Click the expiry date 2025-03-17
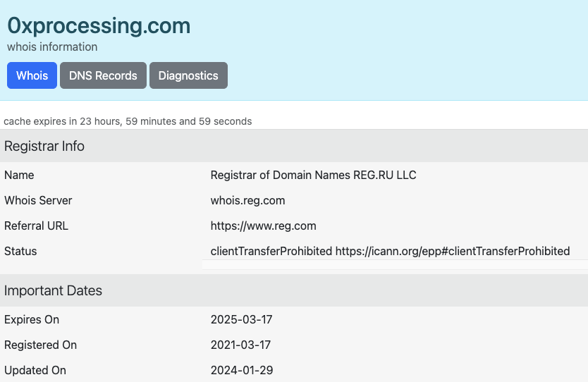 pos(241,319)
